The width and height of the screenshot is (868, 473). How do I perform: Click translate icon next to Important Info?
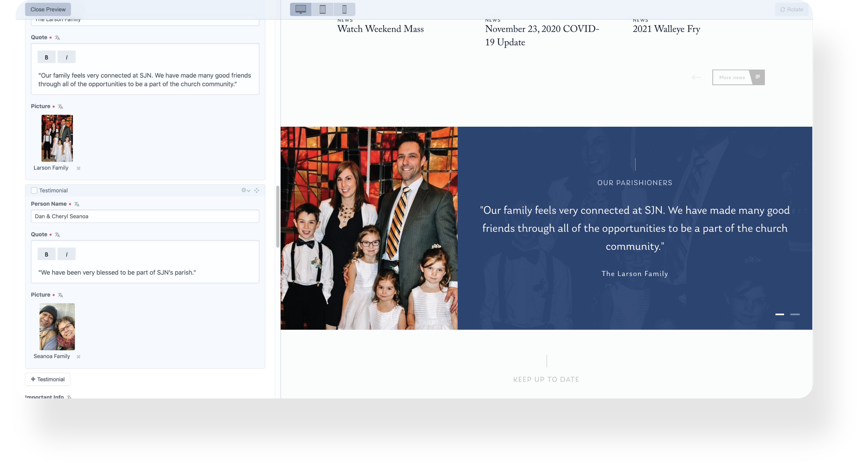[x=69, y=397]
